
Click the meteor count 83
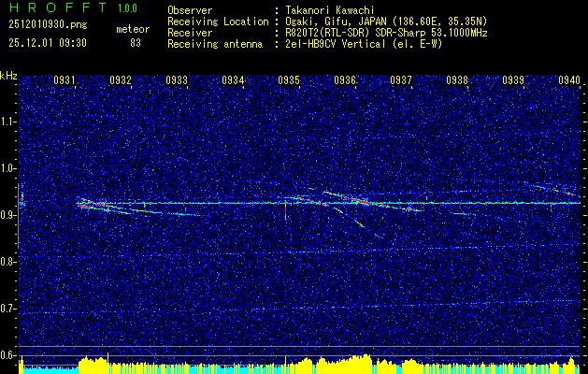136,43
